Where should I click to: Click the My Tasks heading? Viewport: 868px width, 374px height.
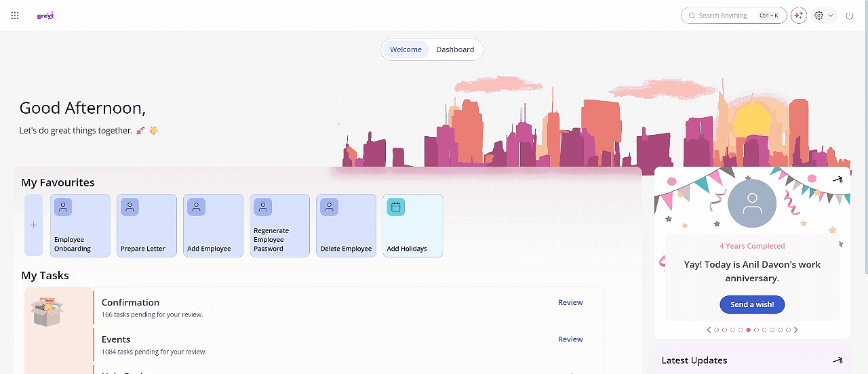pyautogui.click(x=45, y=275)
